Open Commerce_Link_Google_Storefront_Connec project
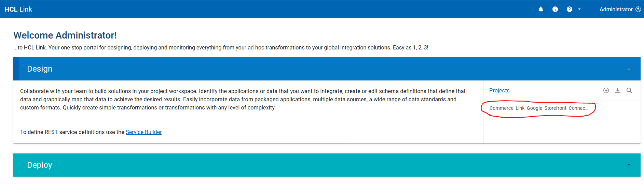Image resolution: width=644 pixels, height=194 pixels. point(539,108)
